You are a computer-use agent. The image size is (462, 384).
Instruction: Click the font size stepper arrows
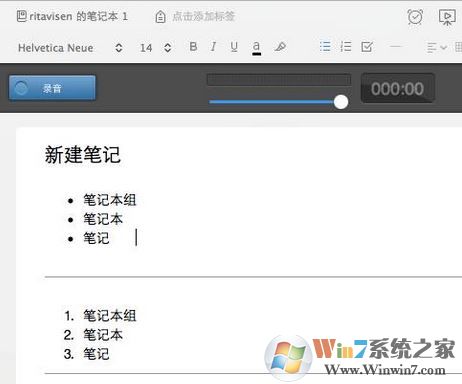click(168, 48)
